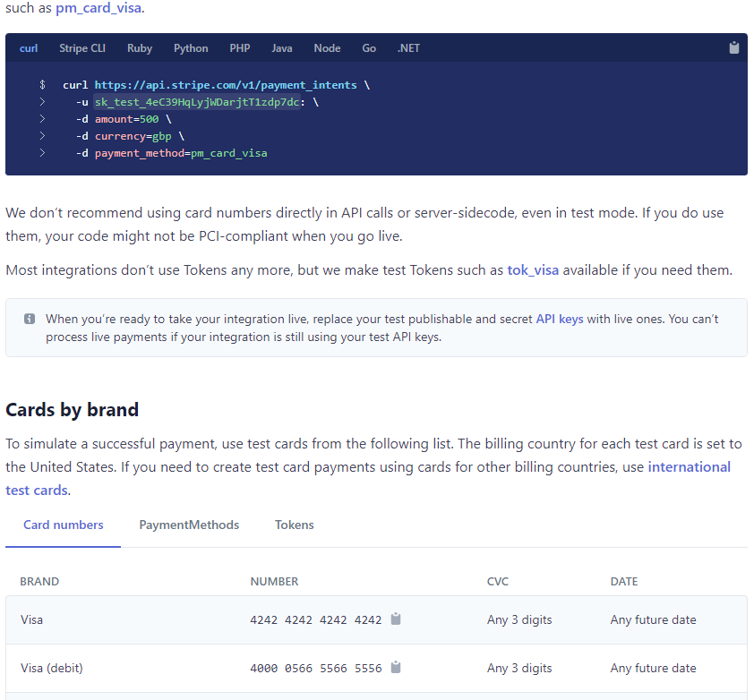Open the Tokens tab

point(295,525)
